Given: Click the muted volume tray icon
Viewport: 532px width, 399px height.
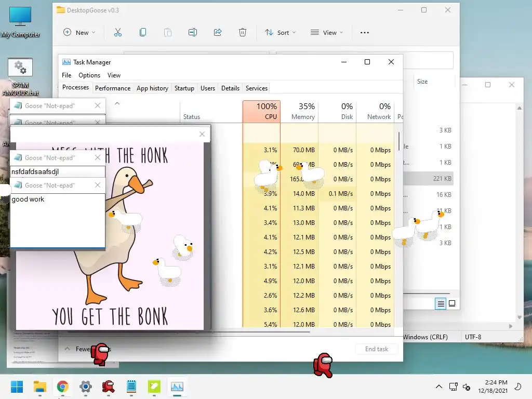Looking at the screenshot, I should point(467,387).
